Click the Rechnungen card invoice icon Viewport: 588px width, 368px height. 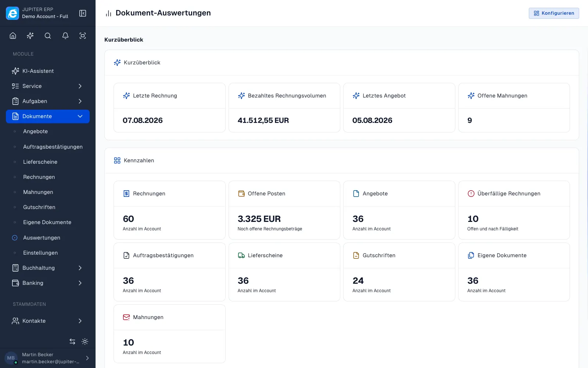126,194
